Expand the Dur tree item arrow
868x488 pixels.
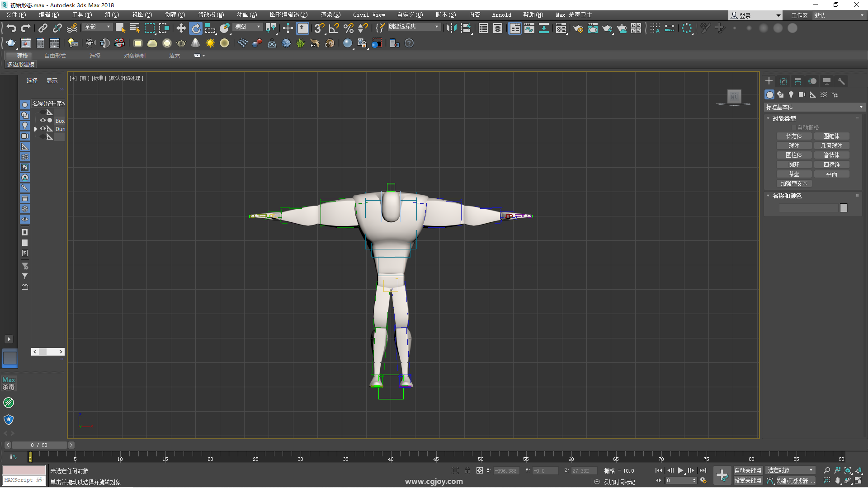point(36,129)
